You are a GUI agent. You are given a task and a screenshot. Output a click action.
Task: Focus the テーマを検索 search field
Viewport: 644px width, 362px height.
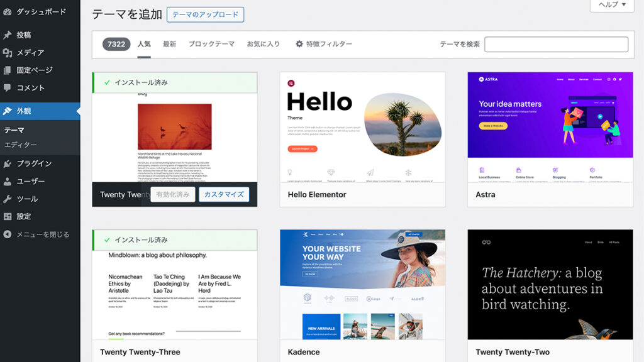pos(556,45)
